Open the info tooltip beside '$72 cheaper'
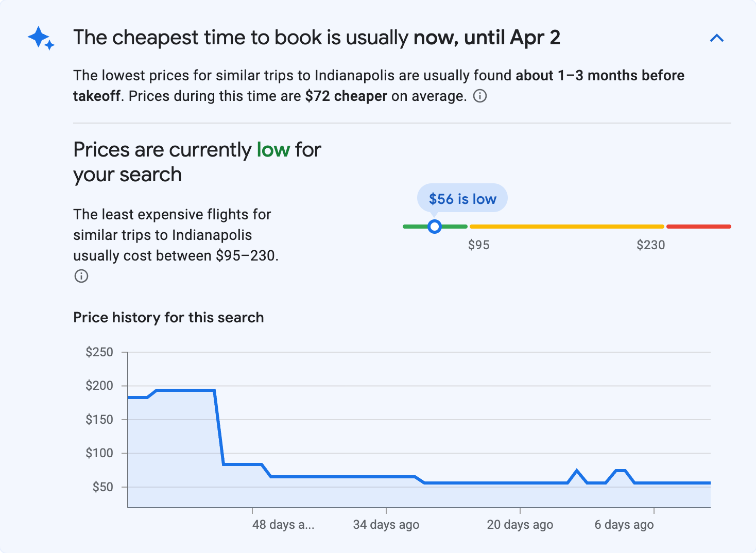 coord(480,96)
